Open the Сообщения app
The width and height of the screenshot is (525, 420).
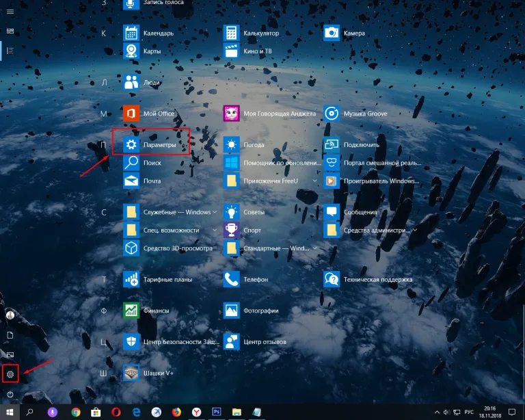[x=350, y=212]
